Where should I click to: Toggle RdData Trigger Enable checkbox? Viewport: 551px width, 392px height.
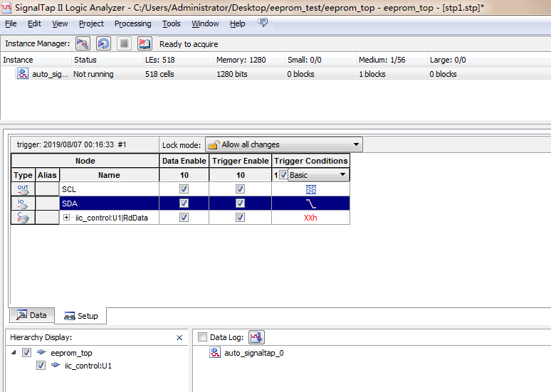[x=240, y=218]
